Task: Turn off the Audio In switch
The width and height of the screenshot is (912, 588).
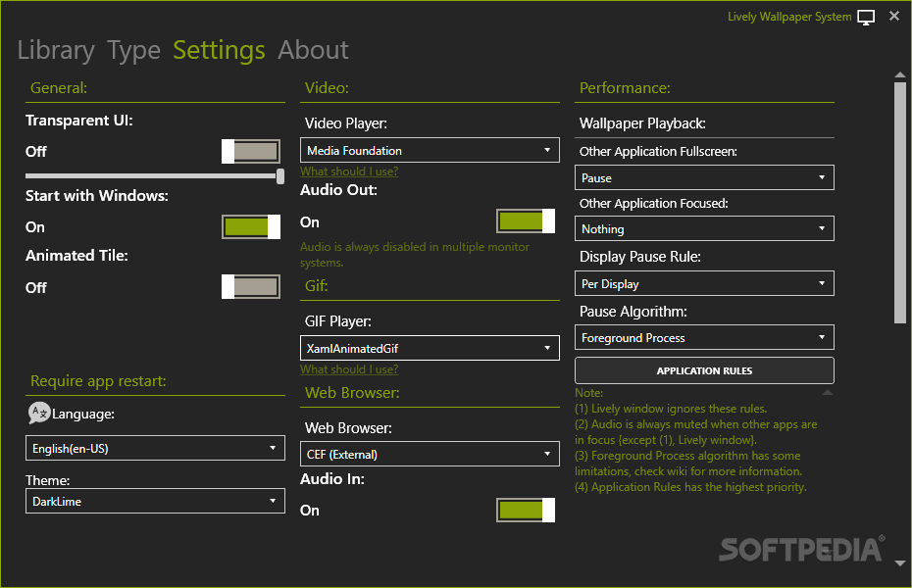Action: click(526, 510)
